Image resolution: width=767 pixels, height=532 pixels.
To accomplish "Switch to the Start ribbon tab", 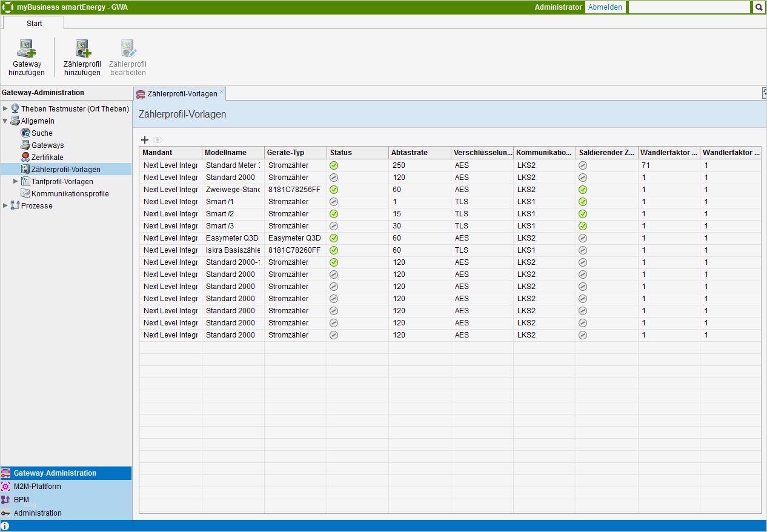I will pyautogui.click(x=34, y=24).
